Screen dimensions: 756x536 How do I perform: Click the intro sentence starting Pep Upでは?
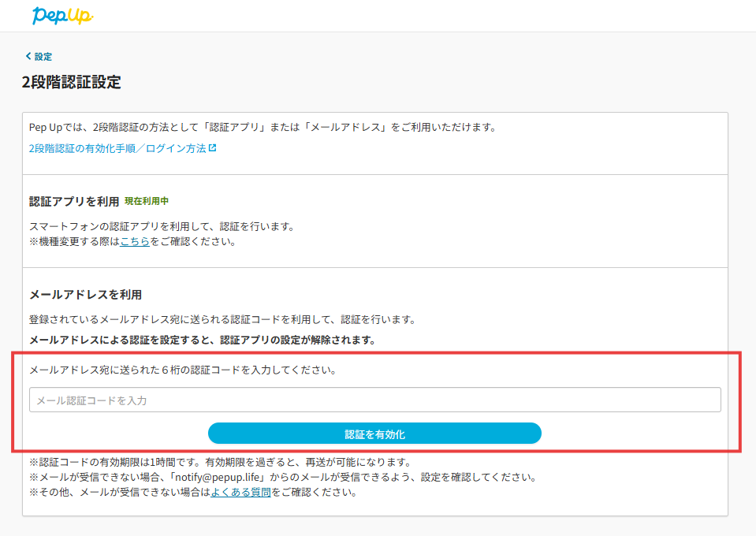[263, 127]
